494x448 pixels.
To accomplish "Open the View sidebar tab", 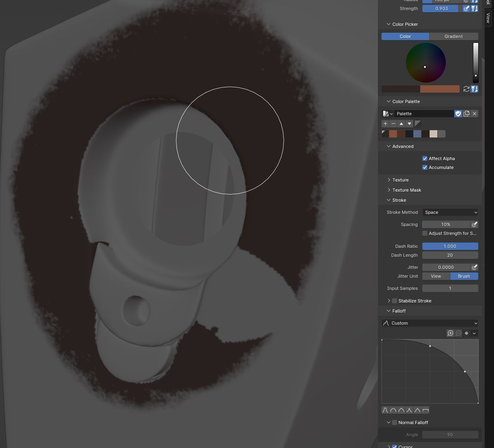I will point(488,18).
